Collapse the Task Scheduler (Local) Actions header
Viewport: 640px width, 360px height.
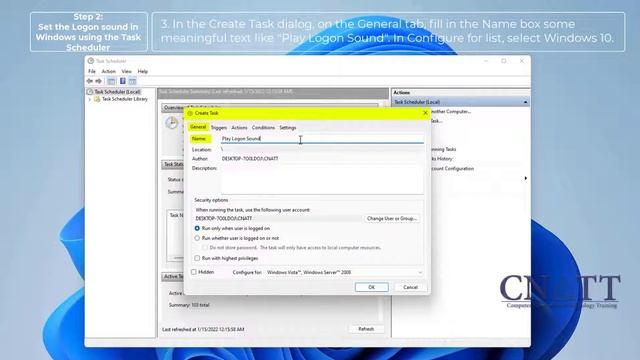point(525,102)
